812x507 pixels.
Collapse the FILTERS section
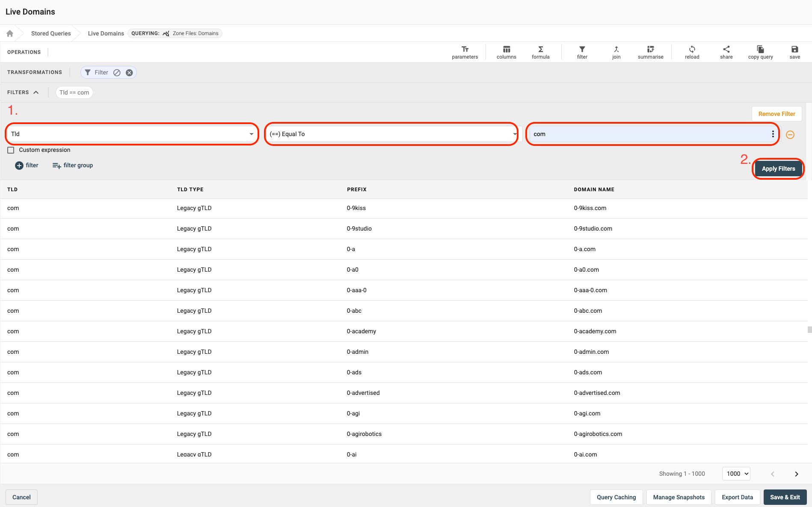click(x=36, y=92)
